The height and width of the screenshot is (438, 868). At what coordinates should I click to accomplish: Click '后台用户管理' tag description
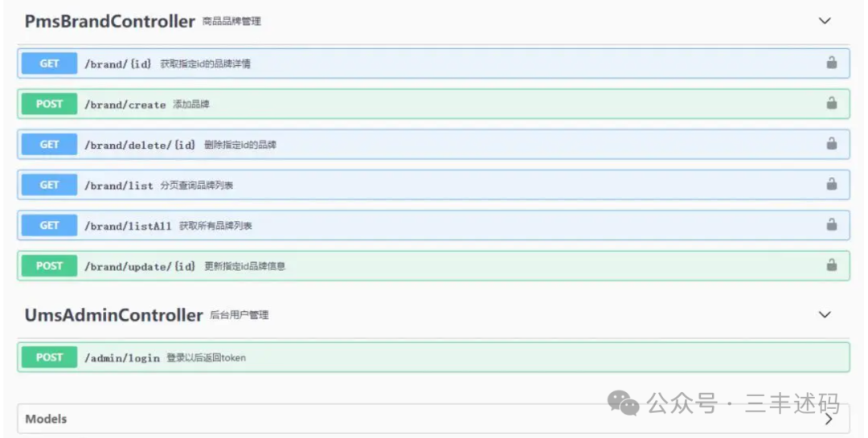coord(240,315)
